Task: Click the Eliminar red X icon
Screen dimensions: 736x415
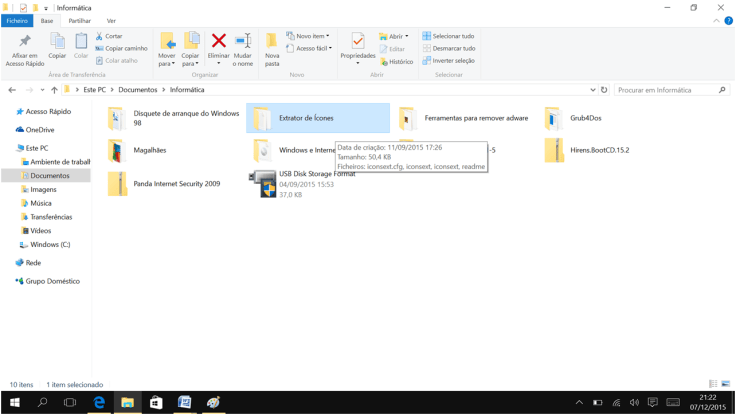Action: point(218,41)
